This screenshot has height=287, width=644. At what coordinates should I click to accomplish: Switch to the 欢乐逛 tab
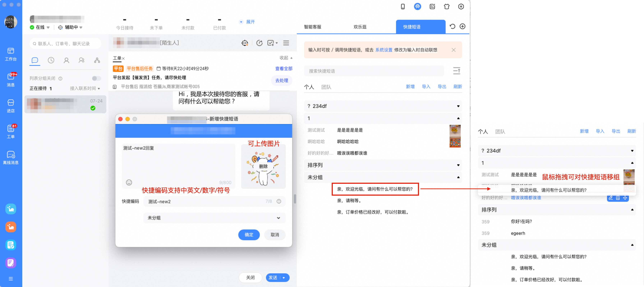pyautogui.click(x=360, y=27)
